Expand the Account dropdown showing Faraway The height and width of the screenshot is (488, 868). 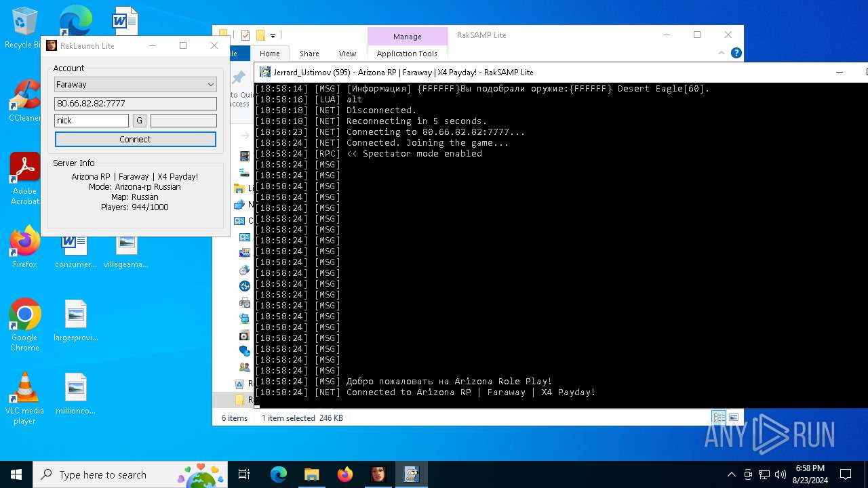coord(136,85)
